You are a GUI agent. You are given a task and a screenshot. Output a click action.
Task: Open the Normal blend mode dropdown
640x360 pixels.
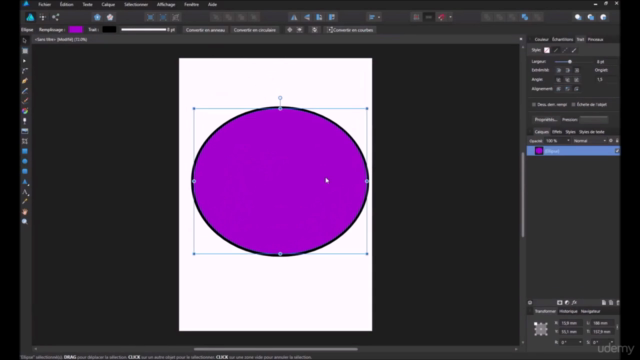coord(589,141)
